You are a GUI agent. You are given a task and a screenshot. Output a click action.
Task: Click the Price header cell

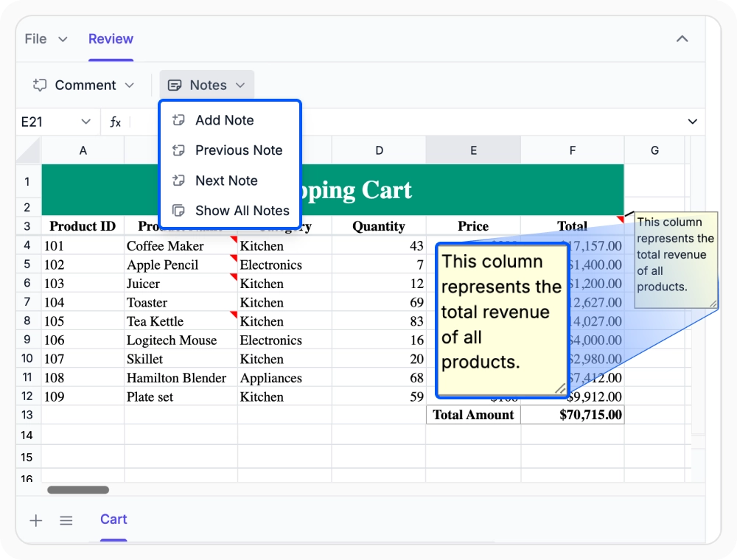coord(473,226)
